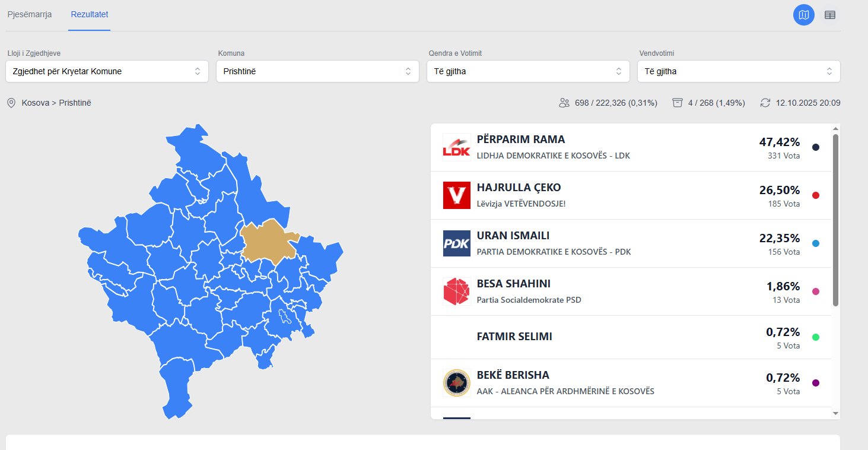Switch to the Pjesëmarrja tab
868x450 pixels.
30,14
